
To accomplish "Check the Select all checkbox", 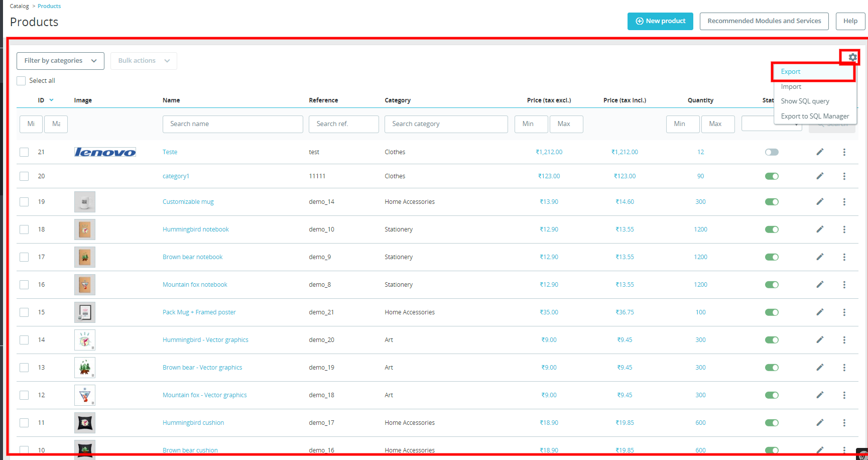I will (x=21, y=81).
